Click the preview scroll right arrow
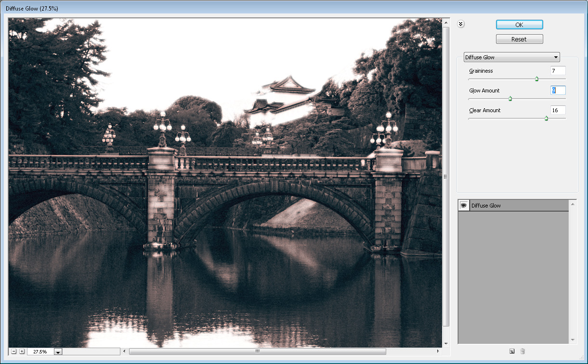The image size is (588, 364). pos(438,351)
